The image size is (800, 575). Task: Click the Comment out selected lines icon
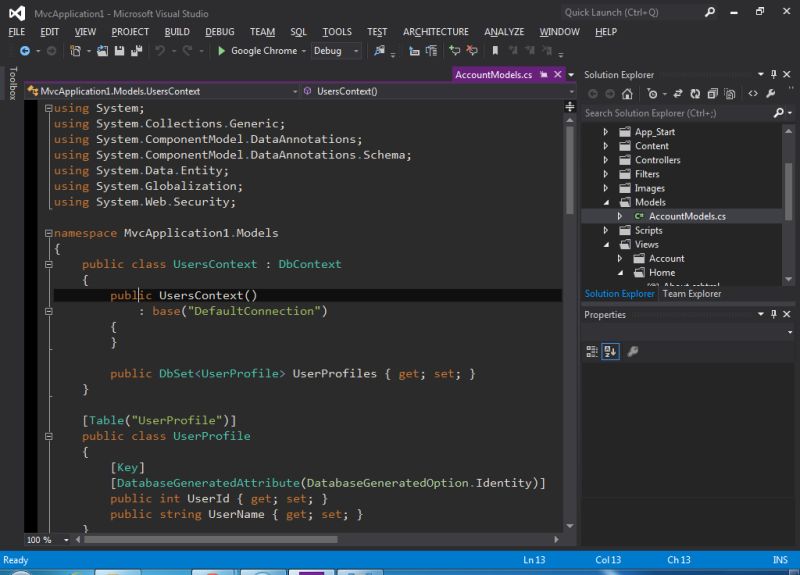[455, 50]
